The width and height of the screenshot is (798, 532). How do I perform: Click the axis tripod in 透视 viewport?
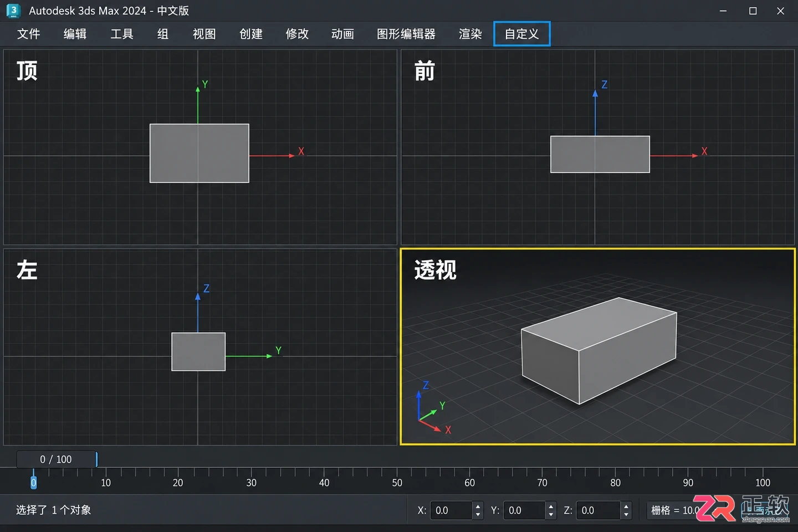(x=433, y=408)
